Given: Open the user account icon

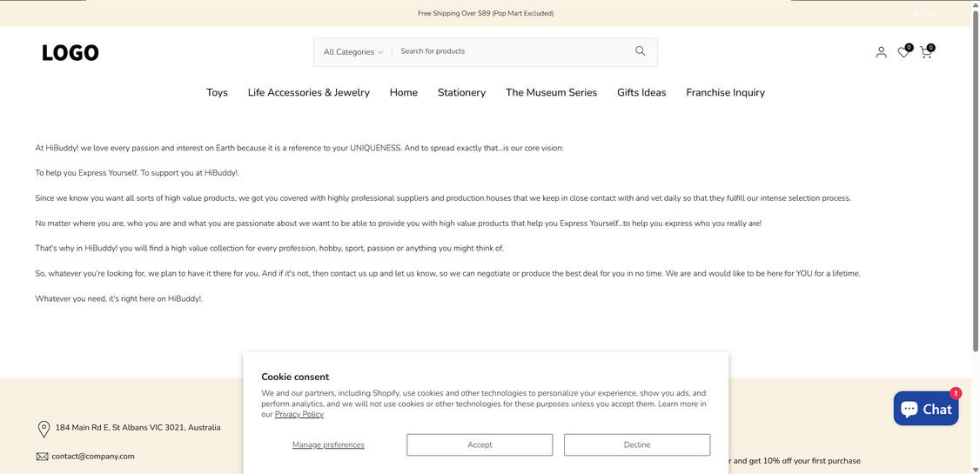Looking at the screenshot, I should click(x=882, y=52).
